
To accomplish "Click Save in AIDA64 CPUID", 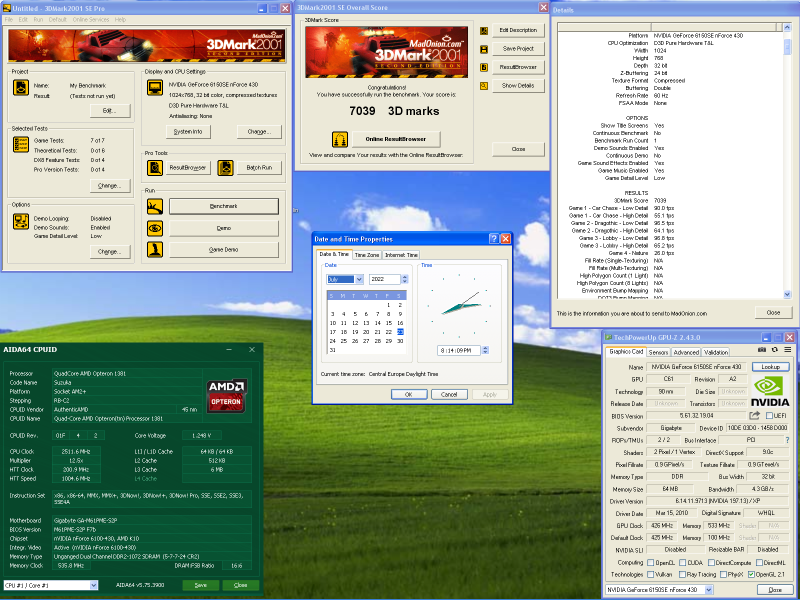I will tap(201, 585).
